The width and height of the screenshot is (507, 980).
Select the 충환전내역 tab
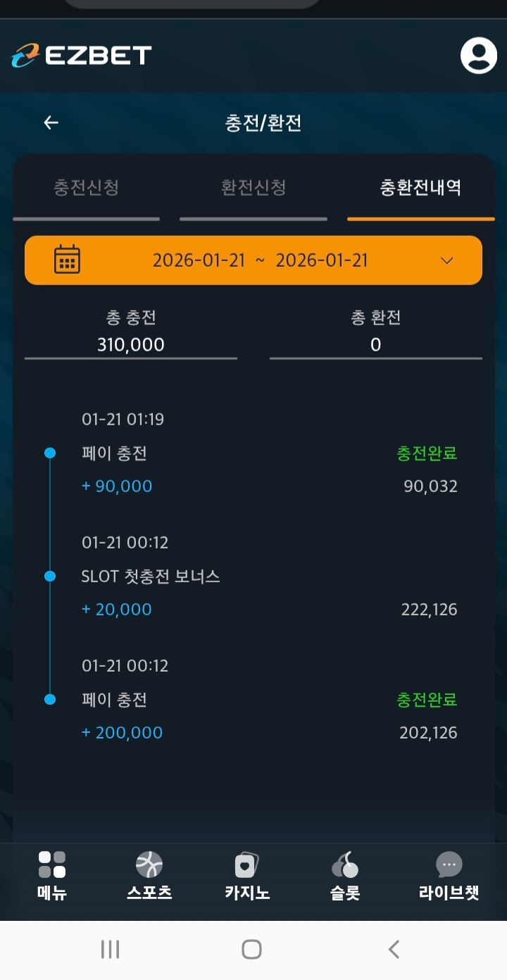pyautogui.click(x=420, y=188)
